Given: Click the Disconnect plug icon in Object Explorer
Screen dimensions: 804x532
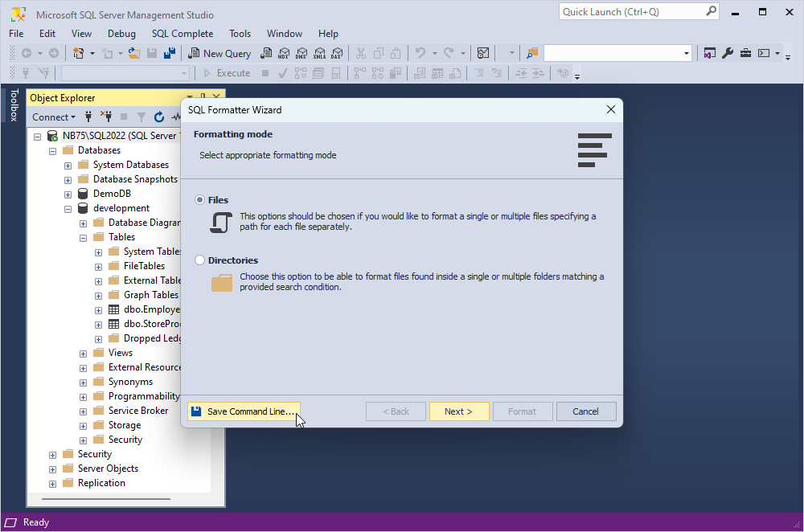Looking at the screenshot, I should point(106,117).
